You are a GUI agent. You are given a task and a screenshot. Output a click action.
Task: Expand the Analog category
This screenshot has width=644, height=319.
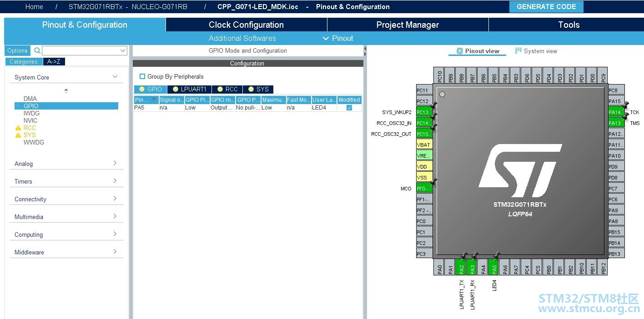coord(115,163)
